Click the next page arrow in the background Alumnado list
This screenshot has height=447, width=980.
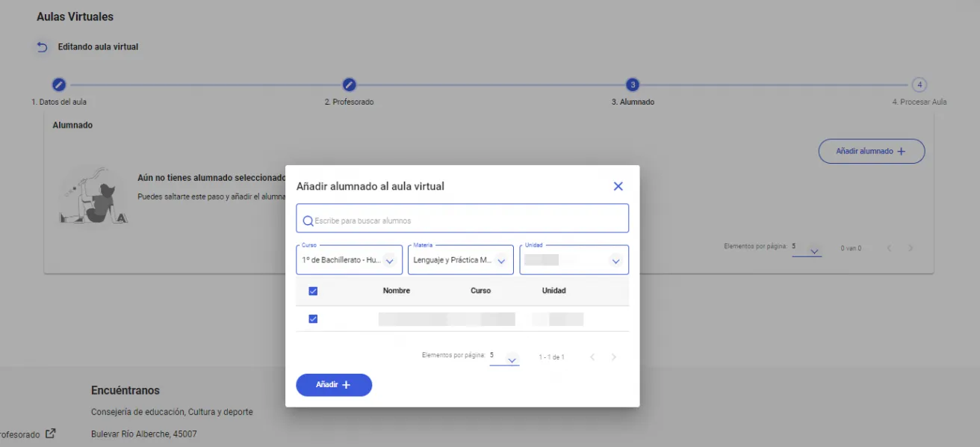click(911, 248)
